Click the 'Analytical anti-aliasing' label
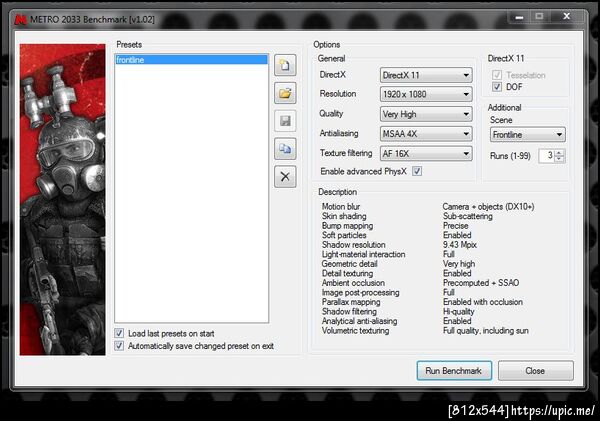This screenshot has width=600, height=421. [359, 321]
